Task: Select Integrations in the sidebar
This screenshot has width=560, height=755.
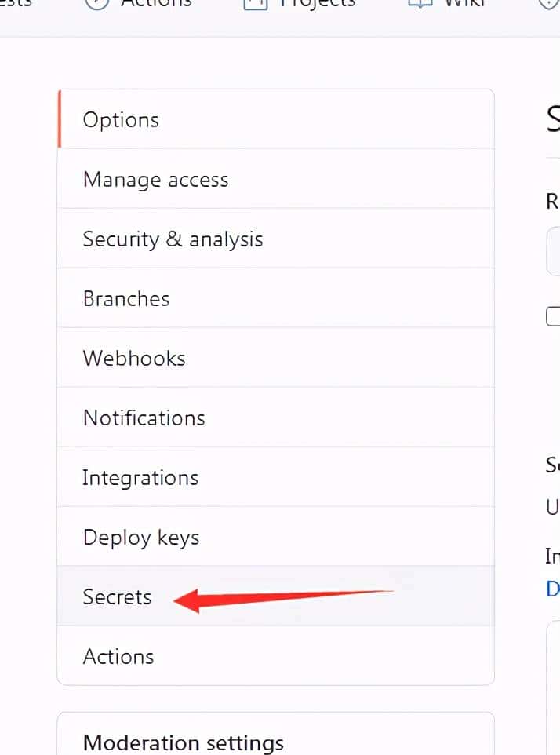Action: (140, 477)
